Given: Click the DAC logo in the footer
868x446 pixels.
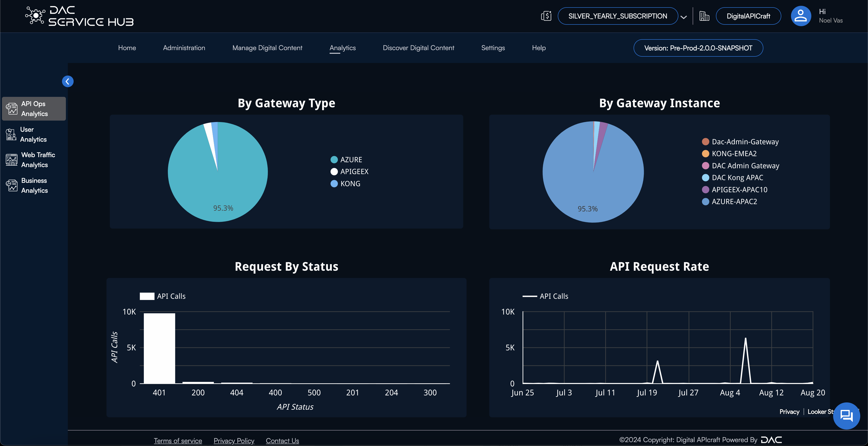Looking at the screenshot, I should point(771,440).
